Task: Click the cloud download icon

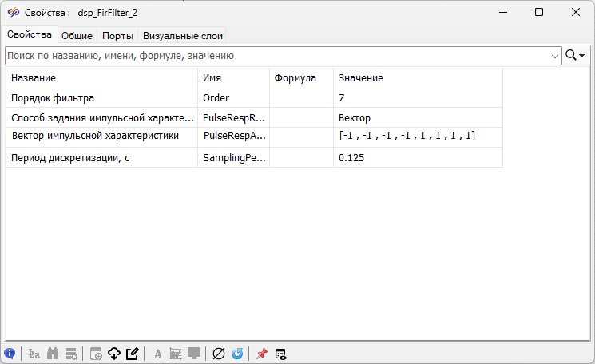Action: pos(113,354)
